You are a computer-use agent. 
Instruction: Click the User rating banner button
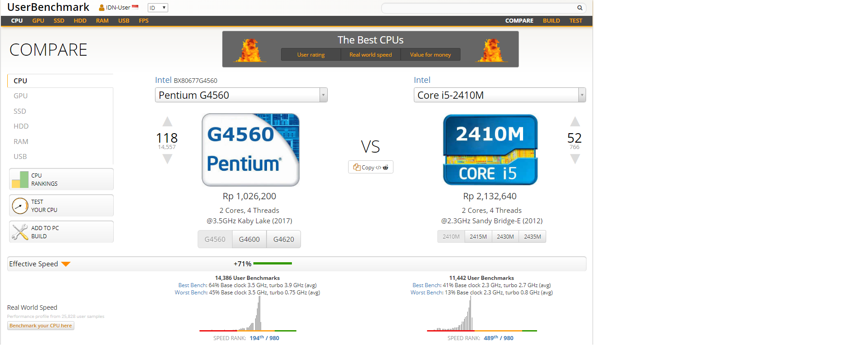(311, 54)
